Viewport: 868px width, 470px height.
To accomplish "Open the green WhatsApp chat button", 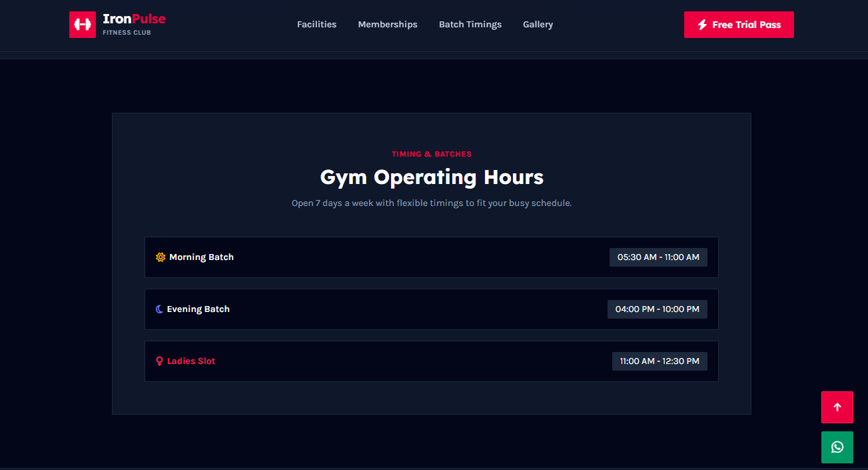I will [x=837, y=447].
